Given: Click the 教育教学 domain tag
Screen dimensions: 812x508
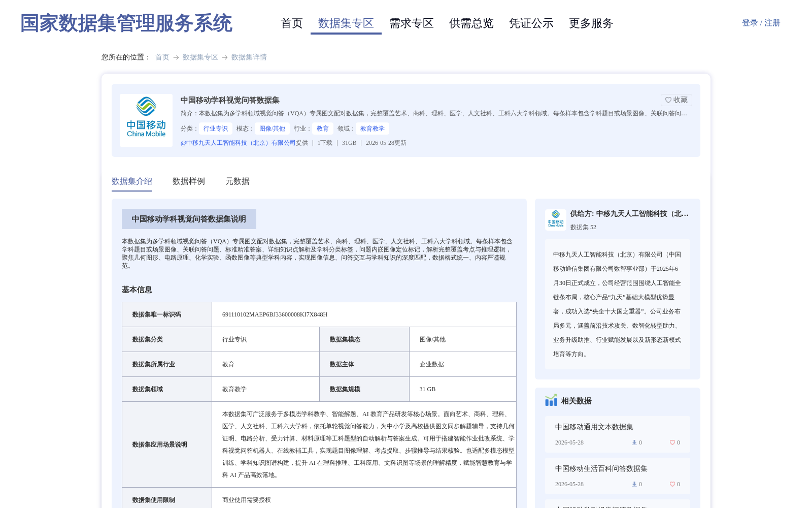Looking at the screenshot, I should click(x=373, y=129).
